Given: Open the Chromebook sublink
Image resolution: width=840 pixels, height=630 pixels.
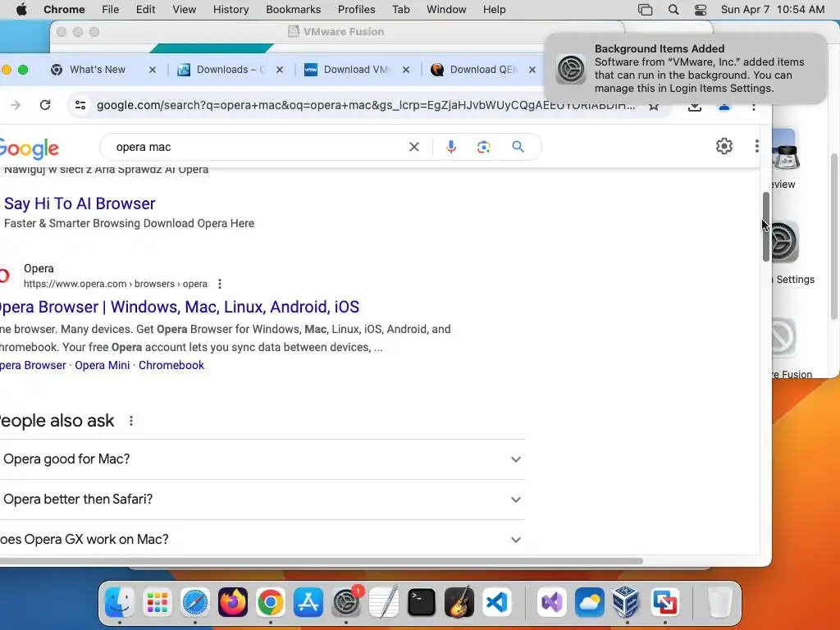Looking at the screenshot, I should [x=171, y=365].
